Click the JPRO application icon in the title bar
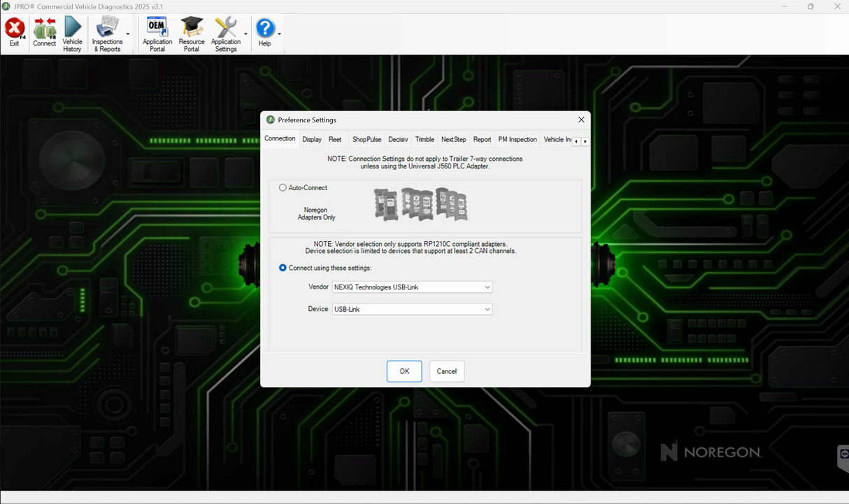Image resolution: width=849 pixels, height=504 pixels. coord(7,6)
